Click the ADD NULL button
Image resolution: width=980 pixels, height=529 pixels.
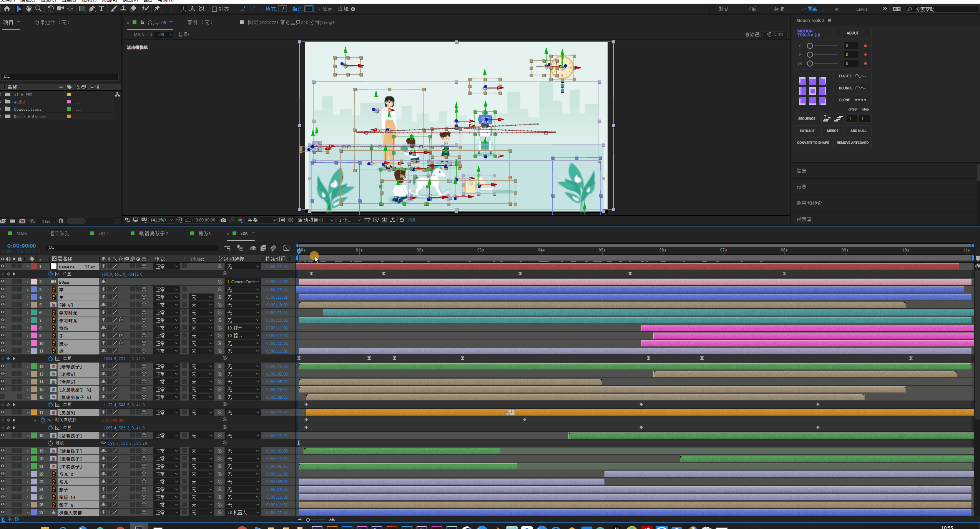click(858, 131)
